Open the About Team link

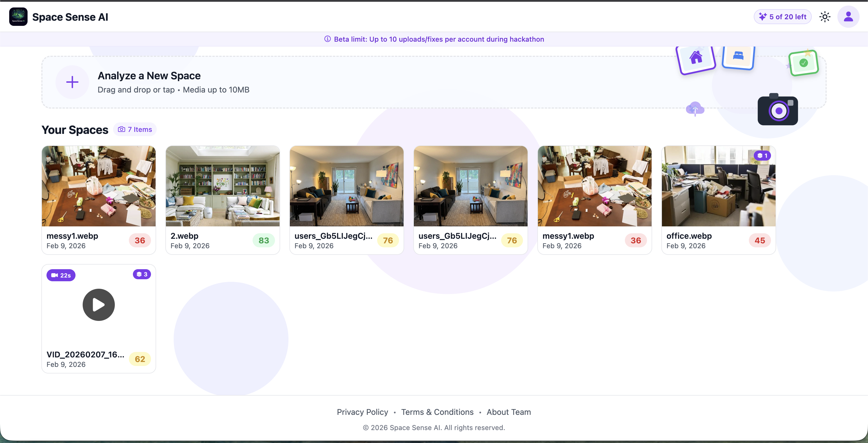(508, 412)
